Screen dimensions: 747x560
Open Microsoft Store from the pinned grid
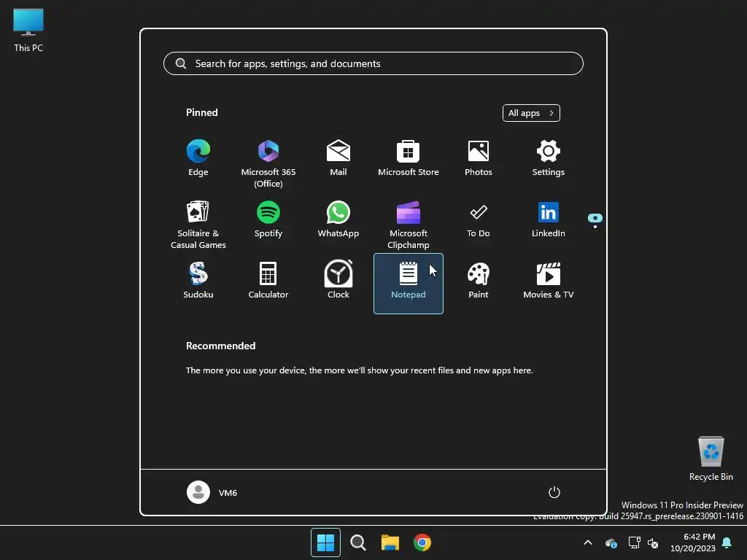pyautogui.click(x=409, y=160)
